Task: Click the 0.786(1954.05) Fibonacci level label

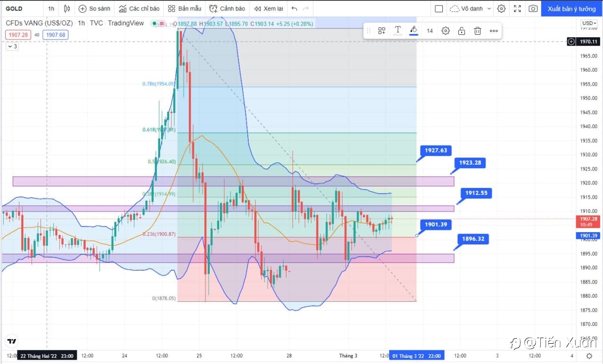Action: click(159, 84)
